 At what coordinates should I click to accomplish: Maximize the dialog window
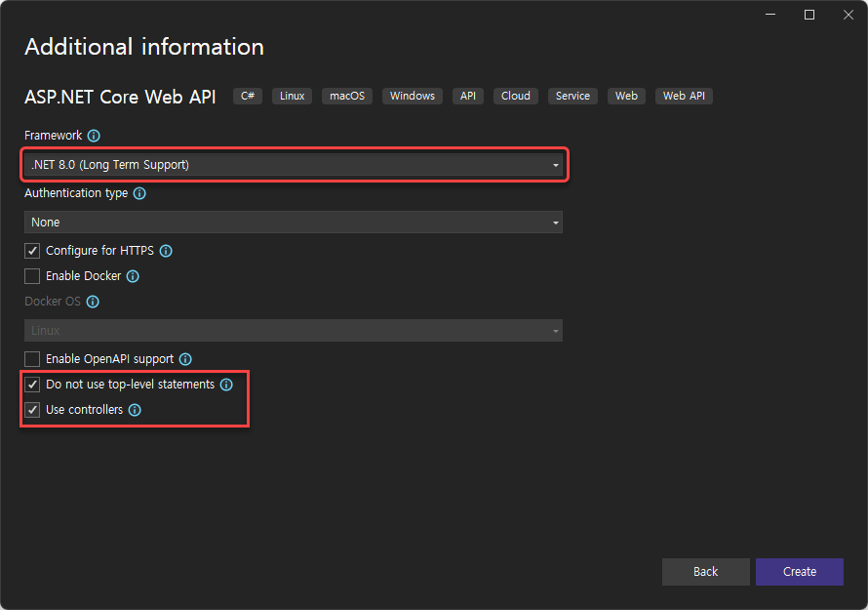(x=809, y=15)
